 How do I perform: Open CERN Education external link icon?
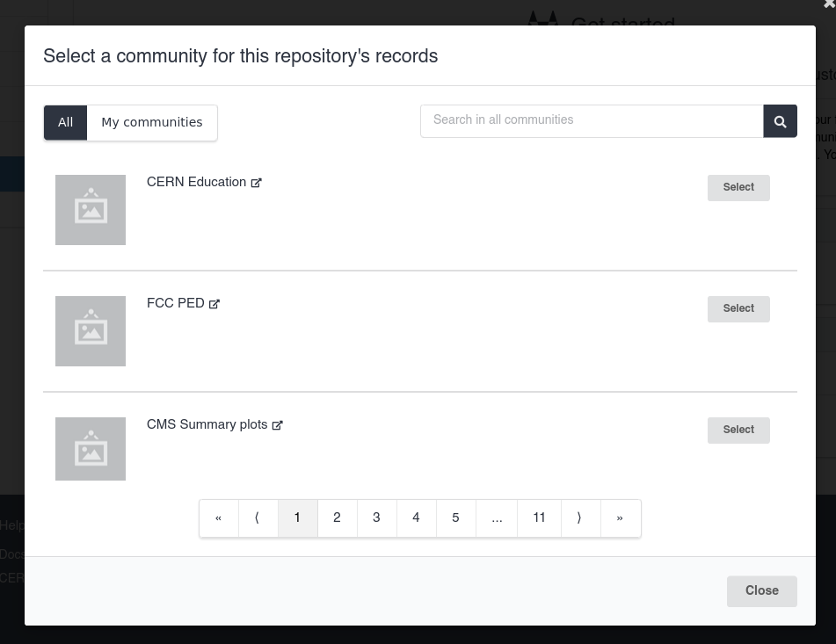[x=257, y=183]
